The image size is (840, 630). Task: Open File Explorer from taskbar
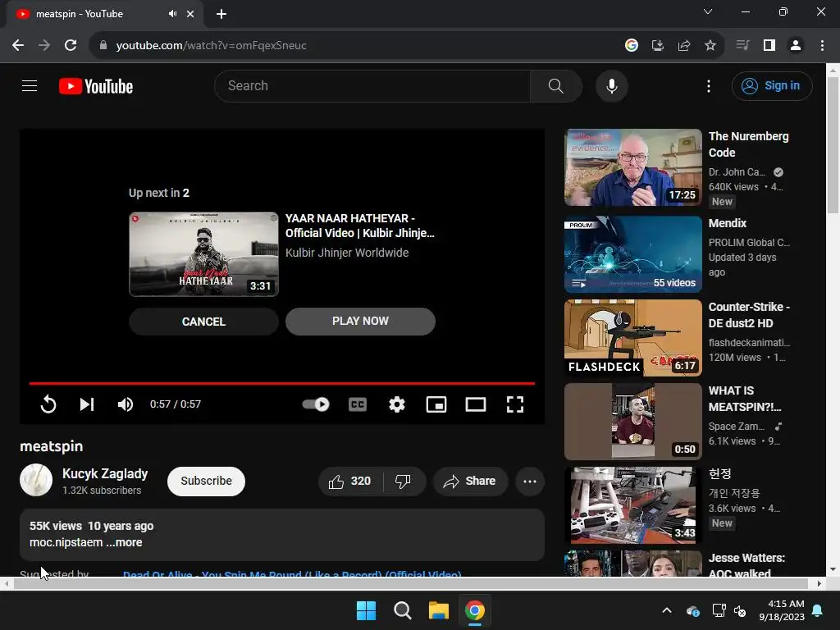pos(438,610)
